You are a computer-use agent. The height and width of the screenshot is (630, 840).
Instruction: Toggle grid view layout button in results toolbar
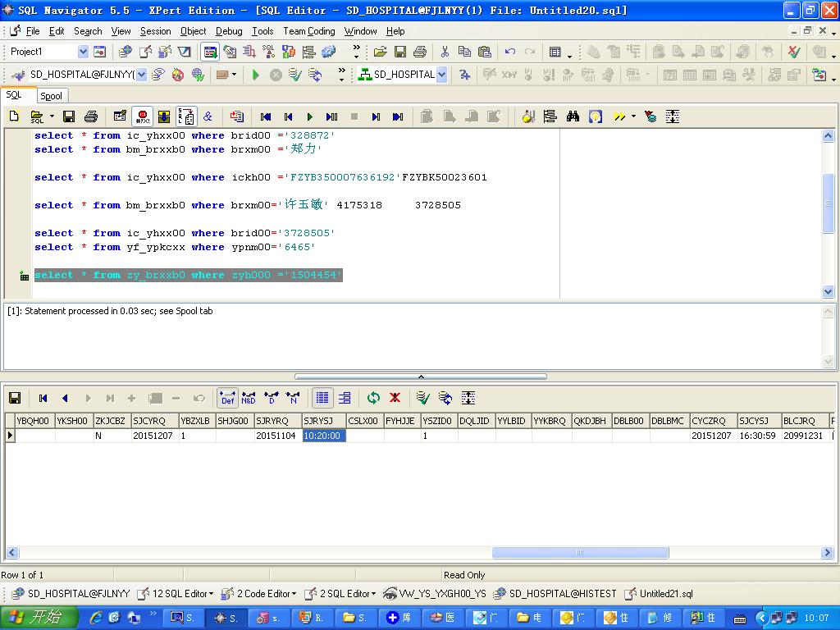tap(322, 398)
